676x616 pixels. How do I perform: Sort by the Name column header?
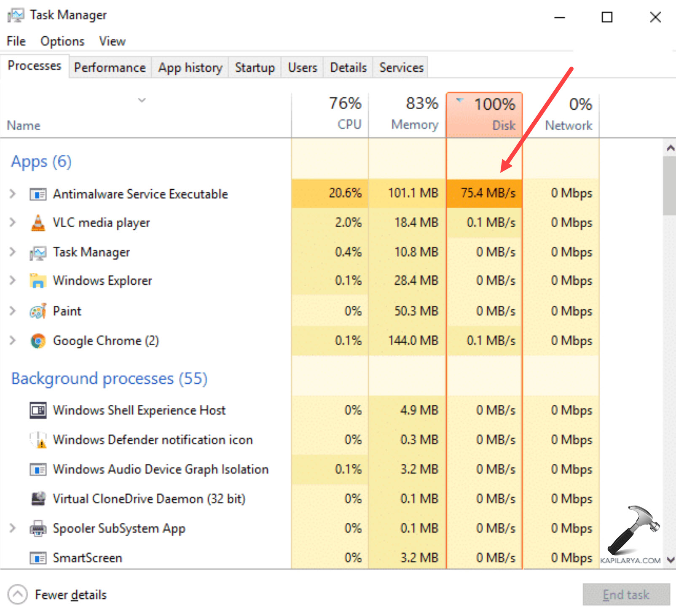point(145,115)
